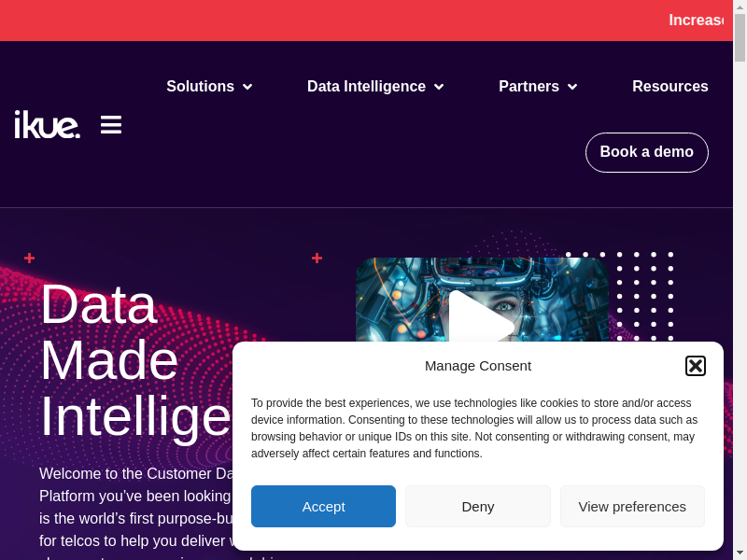This screenshot has height=560, width=747.
Task: Open View preferences for cookies
Action: 632,506
